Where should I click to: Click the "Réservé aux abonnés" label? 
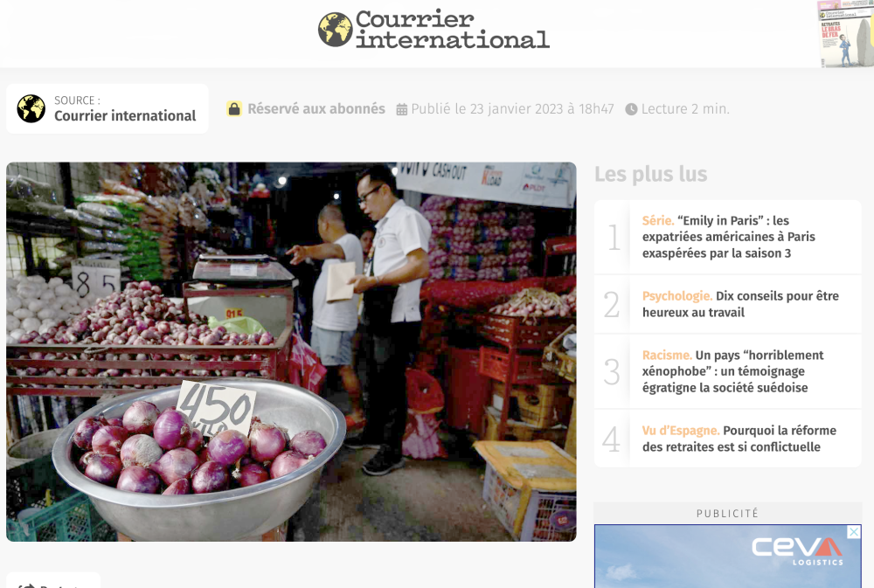pyautogui.click(x=316, y=109)
